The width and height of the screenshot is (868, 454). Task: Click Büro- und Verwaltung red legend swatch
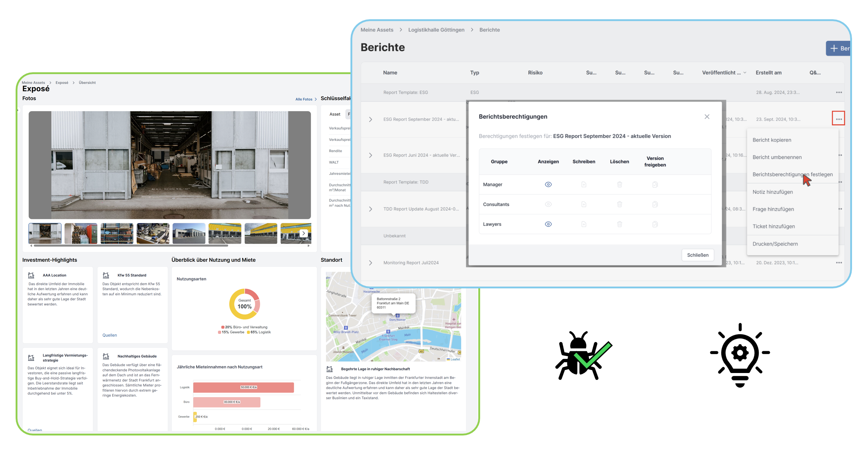click(223, 327)
